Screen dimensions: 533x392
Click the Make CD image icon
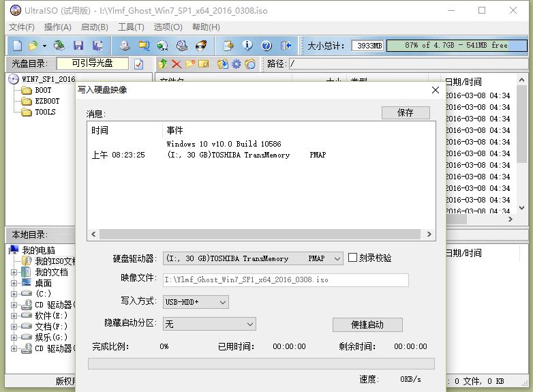click(125, 46)
